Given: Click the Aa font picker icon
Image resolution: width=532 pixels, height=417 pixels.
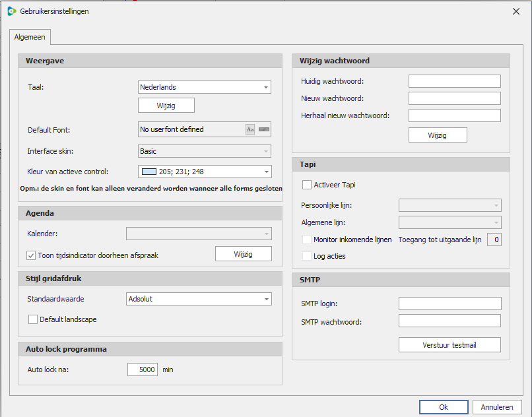Looking at the screenshot, I should [x=250, y=129].
